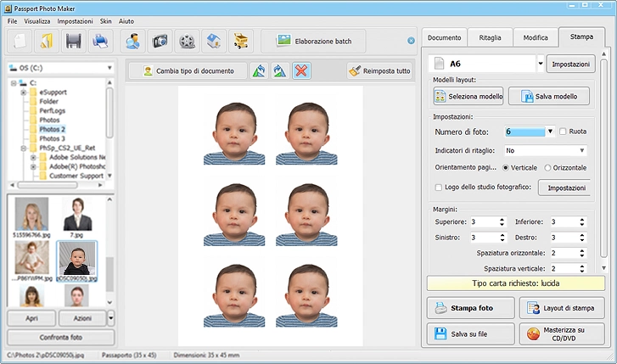Click the new document toolbar icon
The height and width of the screenshot is (364, 617).
(x=20, y=41)
